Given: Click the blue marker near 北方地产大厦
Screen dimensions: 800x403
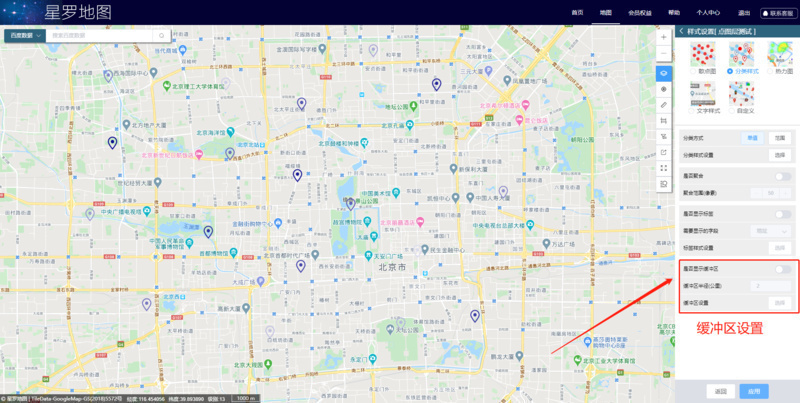Looking at the screenshot, I should pos(112,142).
